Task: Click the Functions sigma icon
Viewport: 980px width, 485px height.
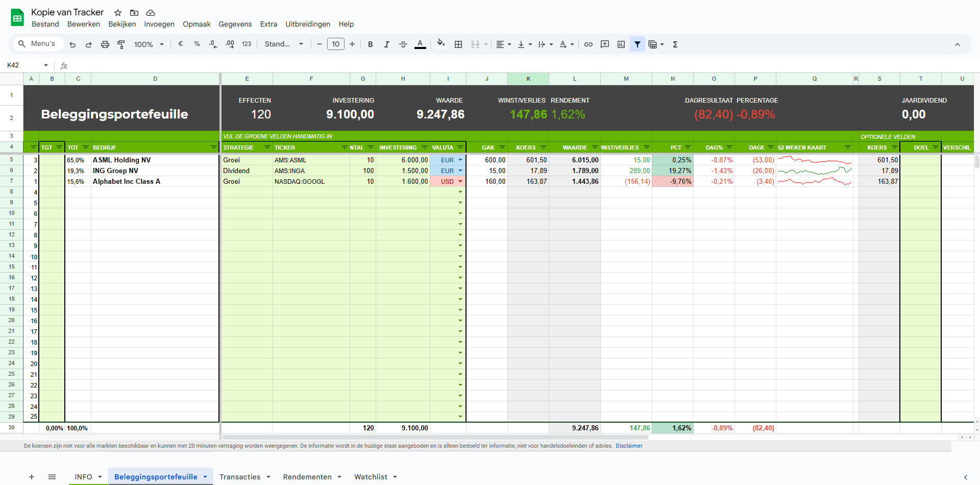Action: pyautogui.click(x=675, y=44)
